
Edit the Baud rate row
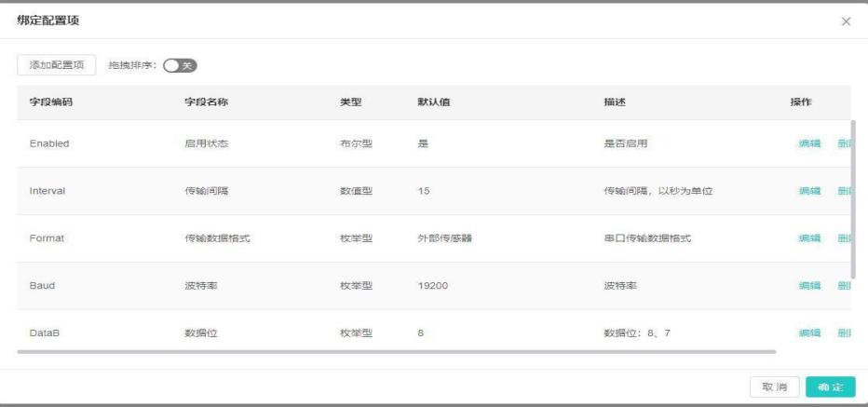click(809, 286)
